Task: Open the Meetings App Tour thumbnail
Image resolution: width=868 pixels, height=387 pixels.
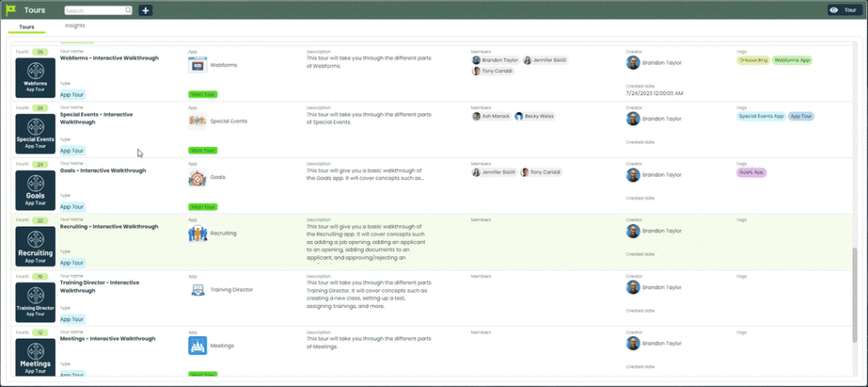Action: tap(36, 358)
